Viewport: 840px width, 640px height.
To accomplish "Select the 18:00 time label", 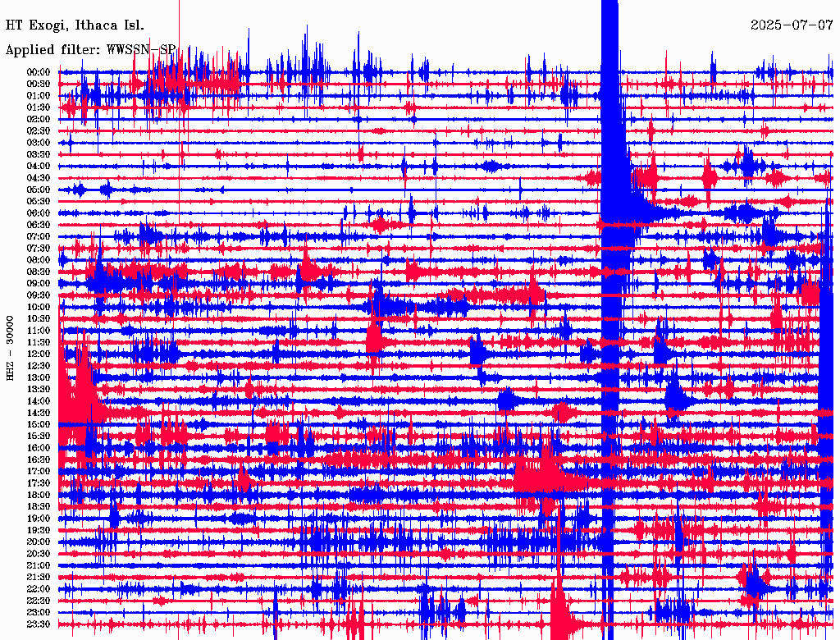I will pos(39,496).
